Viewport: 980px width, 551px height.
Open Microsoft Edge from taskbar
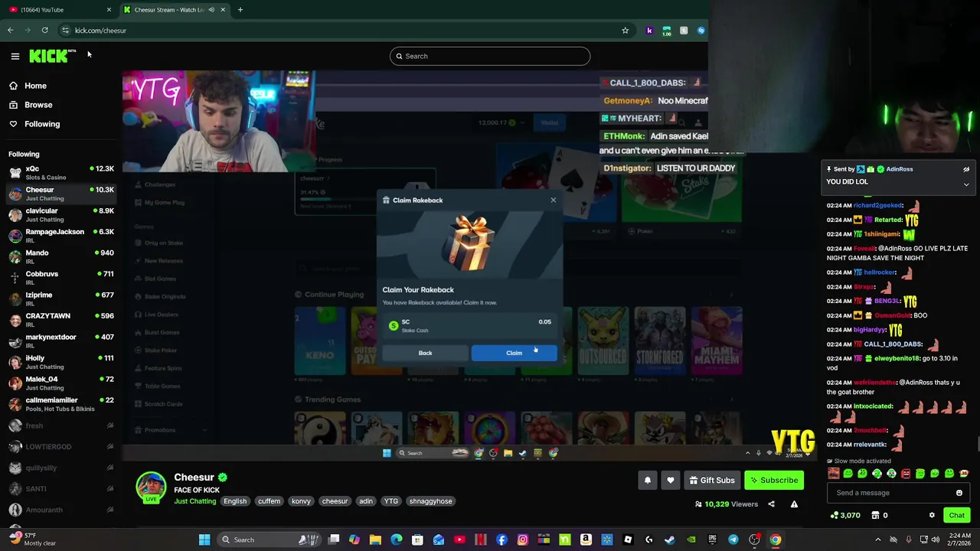click(x=396, y=540)
